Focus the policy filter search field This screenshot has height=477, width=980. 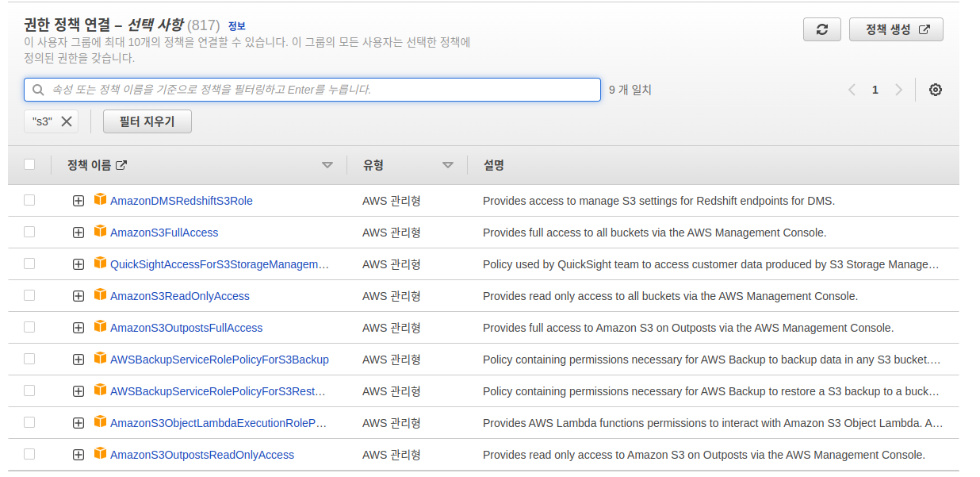point(312,90)
